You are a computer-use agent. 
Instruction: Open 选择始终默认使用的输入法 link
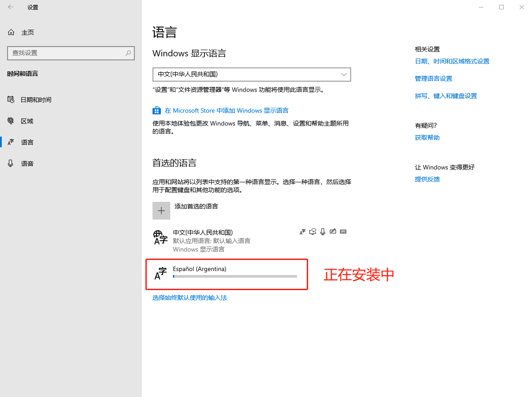(190, 298)
